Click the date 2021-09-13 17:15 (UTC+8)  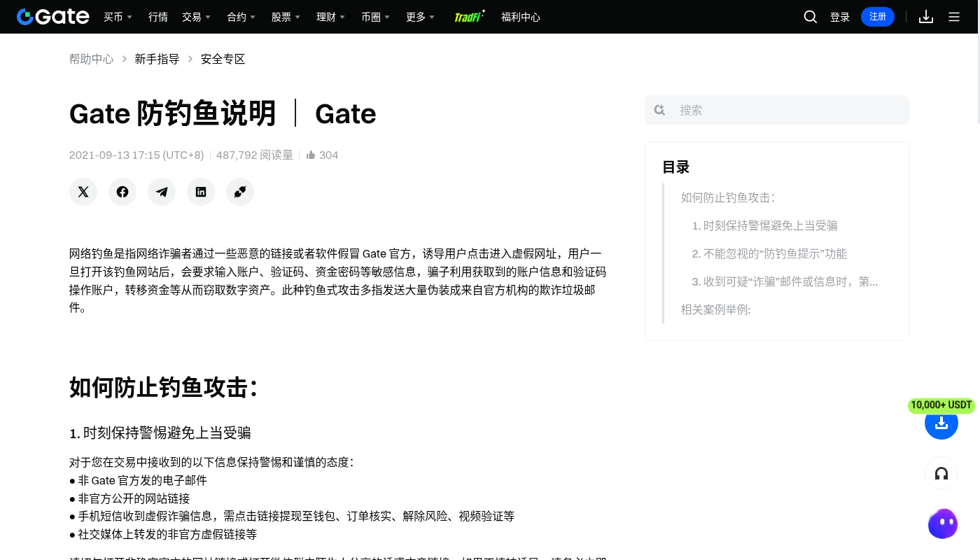[x=136, y=155]
